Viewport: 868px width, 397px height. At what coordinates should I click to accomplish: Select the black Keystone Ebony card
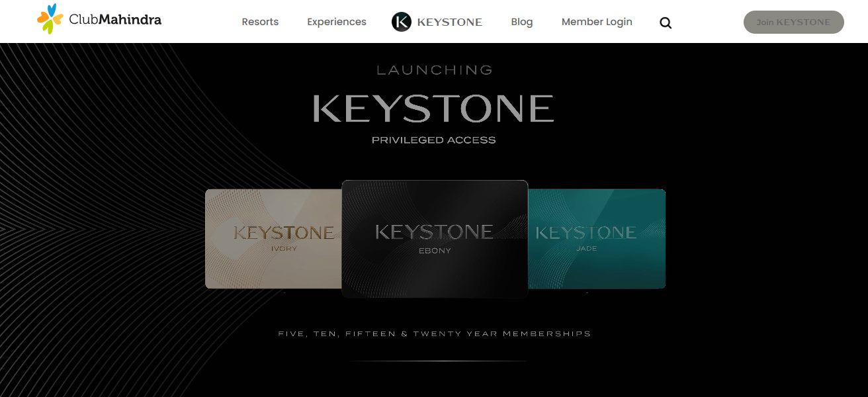(435, 239)
